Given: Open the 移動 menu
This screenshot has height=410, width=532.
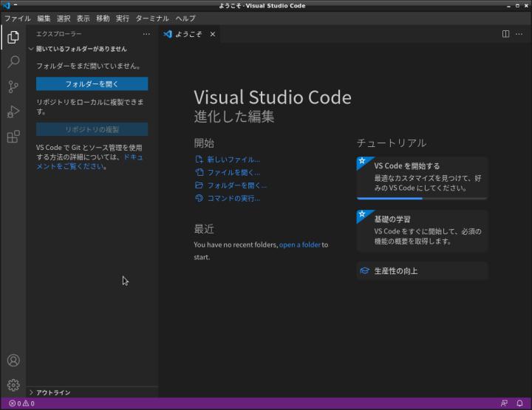Looking at the screenshot, I should (x=103, y=18).
